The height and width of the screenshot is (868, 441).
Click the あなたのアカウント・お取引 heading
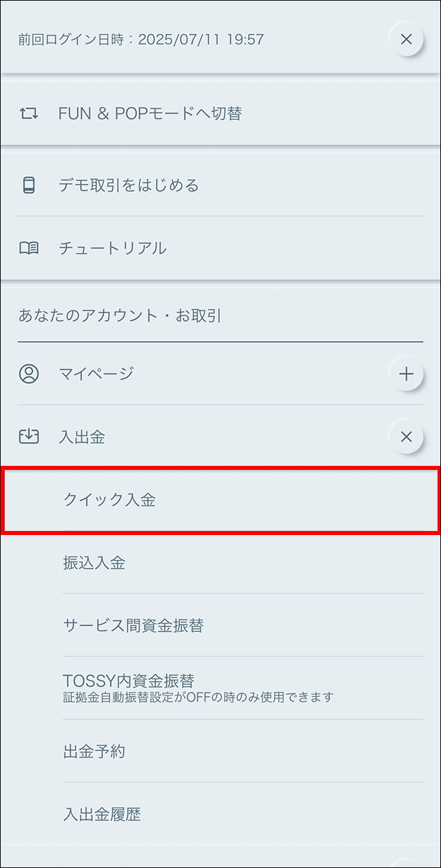coord(120,315)
